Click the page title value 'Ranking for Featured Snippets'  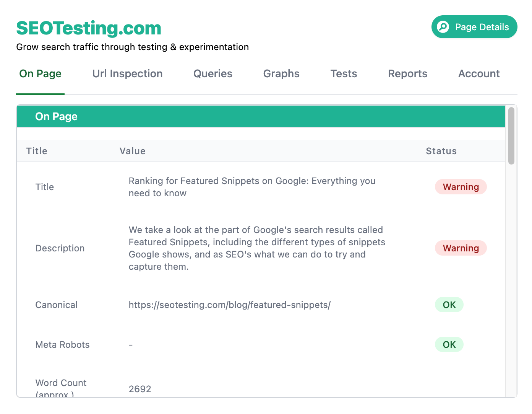tap(252, 187)
